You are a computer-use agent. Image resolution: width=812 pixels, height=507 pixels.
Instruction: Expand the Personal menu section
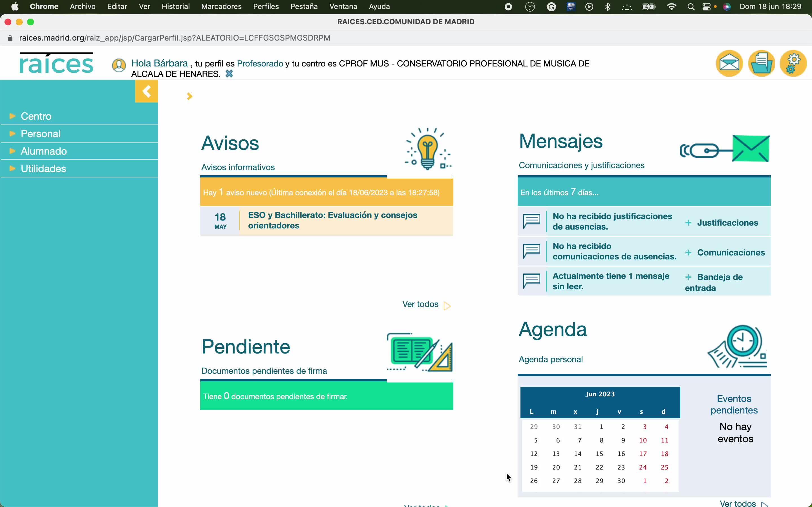click(40, 134)
